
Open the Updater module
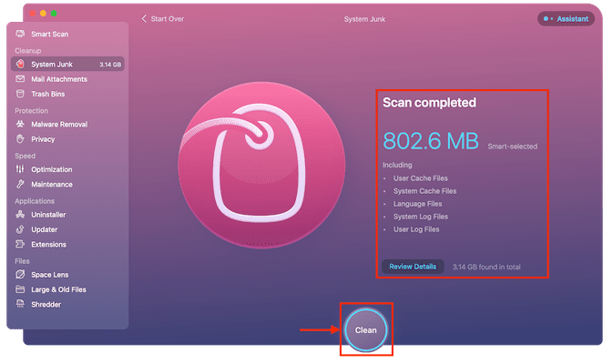[67, 229]
